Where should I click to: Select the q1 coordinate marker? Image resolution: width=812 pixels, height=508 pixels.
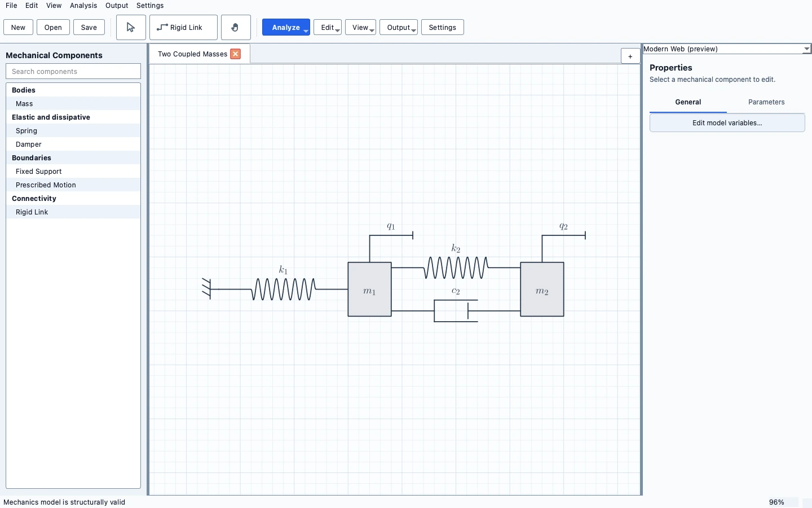pyautogui.click(x=391, y=234)
